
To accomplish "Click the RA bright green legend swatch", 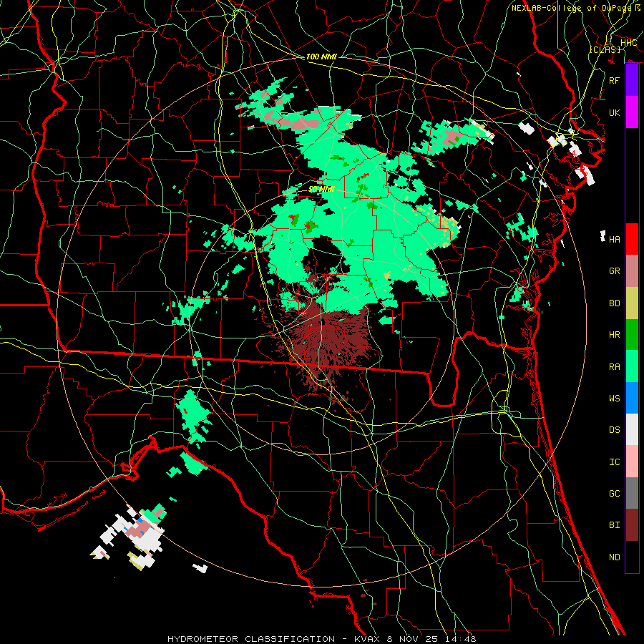I will click(x=632, y=366).
